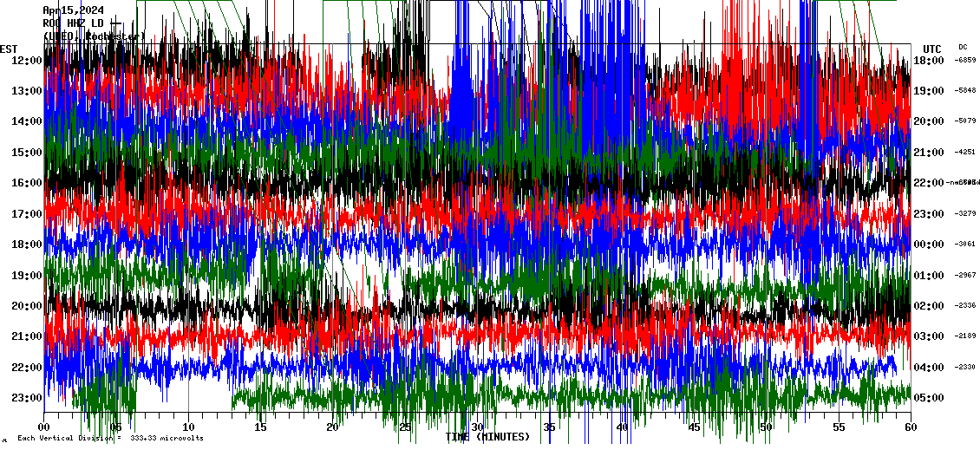Click the minute axis label '60'

(911, 428)
